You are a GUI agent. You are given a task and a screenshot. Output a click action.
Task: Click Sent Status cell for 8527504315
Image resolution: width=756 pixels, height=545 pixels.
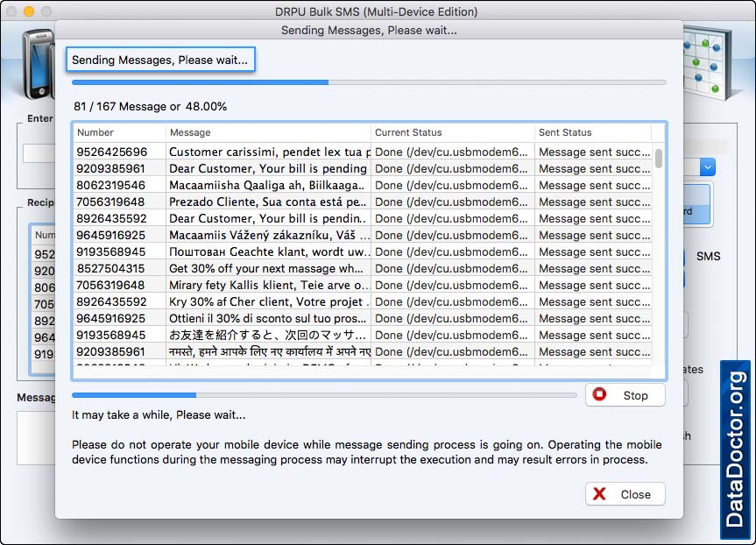(x=595, y=268)
